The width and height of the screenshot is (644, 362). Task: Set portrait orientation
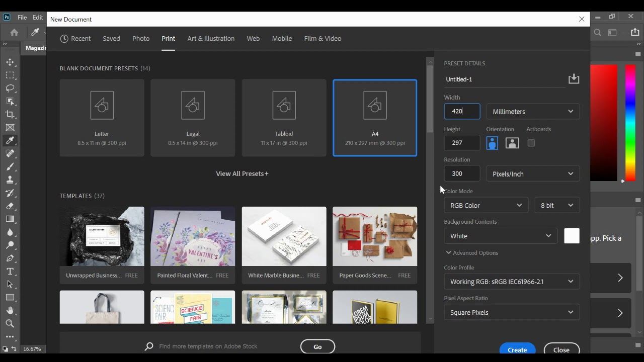[492, 143]
